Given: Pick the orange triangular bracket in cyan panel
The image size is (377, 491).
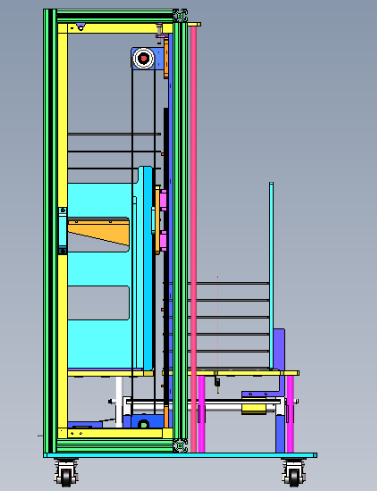Looking at the screenshot, I should coord(99,232).
